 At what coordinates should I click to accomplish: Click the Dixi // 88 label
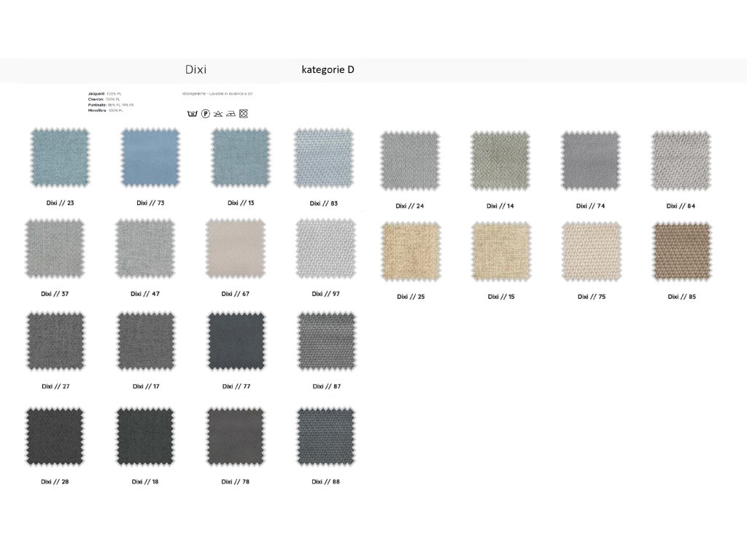point(325,482)
